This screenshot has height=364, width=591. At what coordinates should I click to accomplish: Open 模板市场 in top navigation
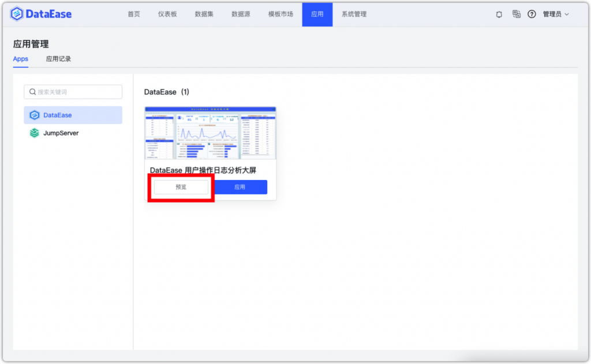[x=280, y=14]
